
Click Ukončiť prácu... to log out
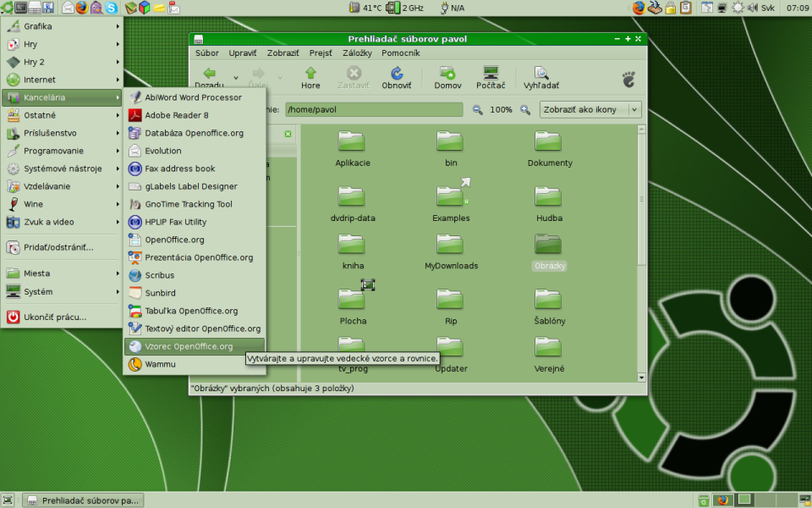(54, 317)
